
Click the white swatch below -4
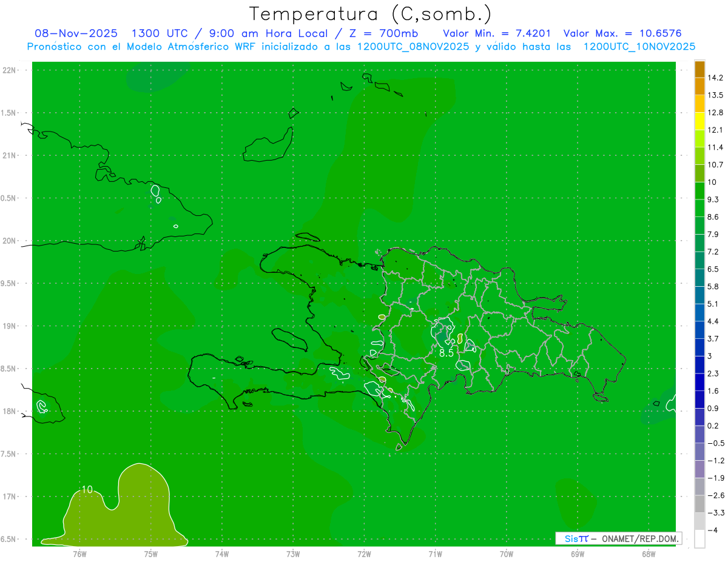[x=699, y=539]
